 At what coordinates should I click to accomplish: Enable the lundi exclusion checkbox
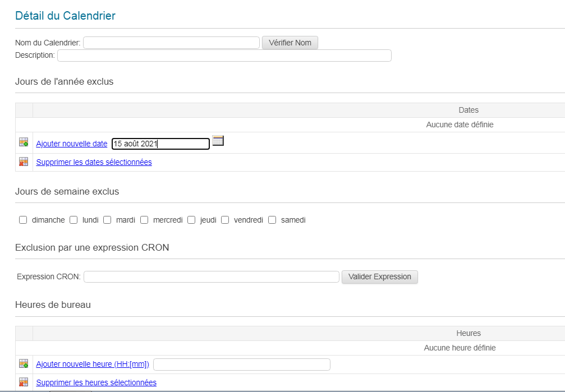(74, 220)
